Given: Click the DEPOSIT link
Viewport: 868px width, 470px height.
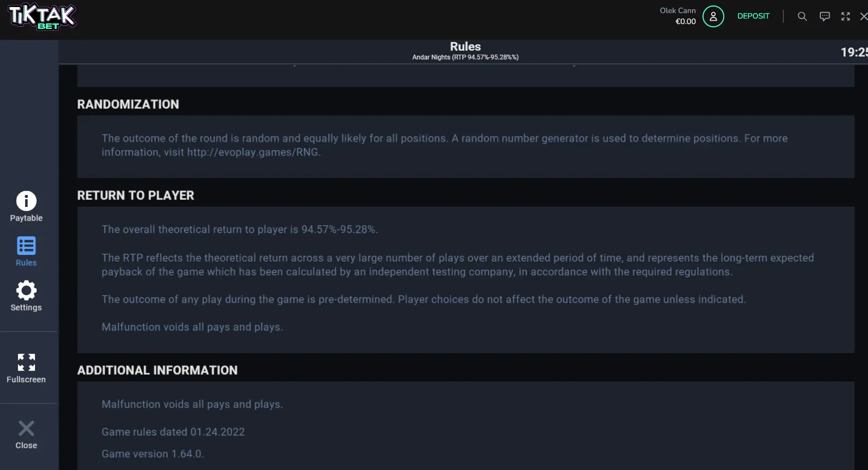Looking at the screenshot, I should [753, 16].
